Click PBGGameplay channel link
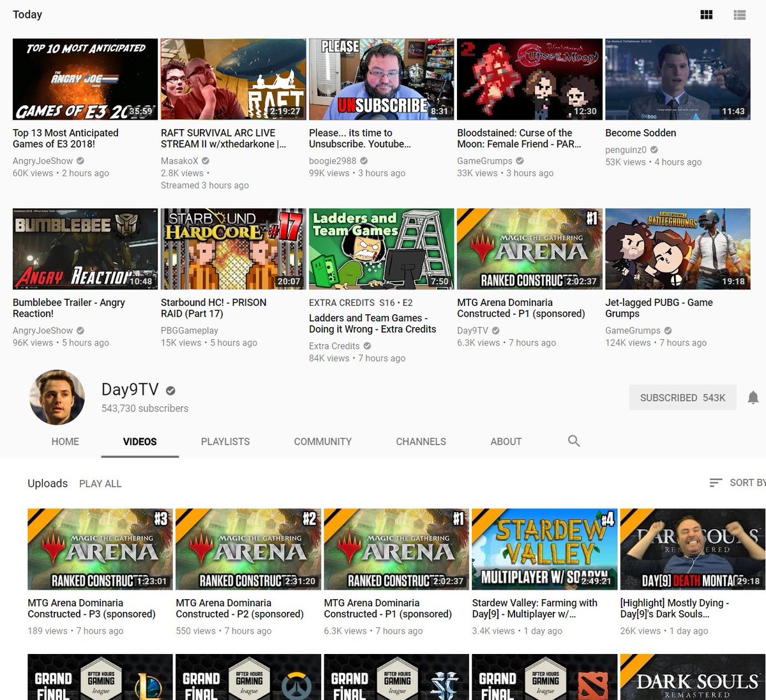Viewport: 766px width, 700px height. click(190, 330)
